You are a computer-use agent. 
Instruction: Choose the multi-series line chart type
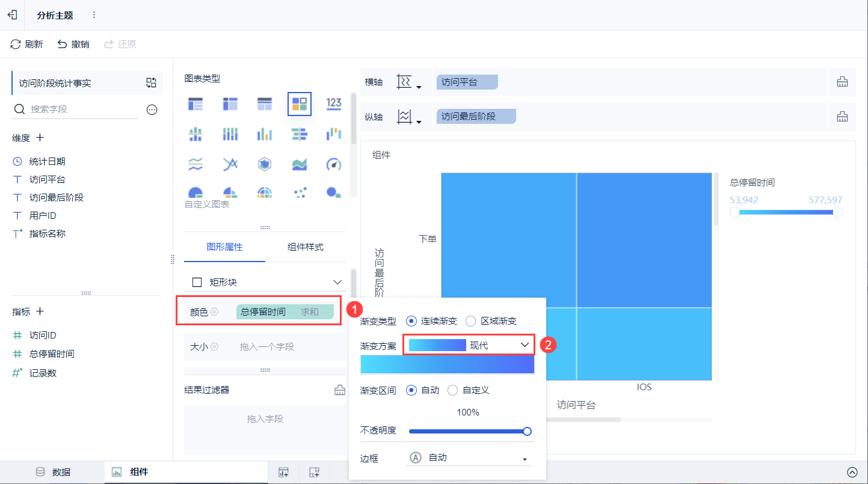pyautogui.click(x=230, y=164)
